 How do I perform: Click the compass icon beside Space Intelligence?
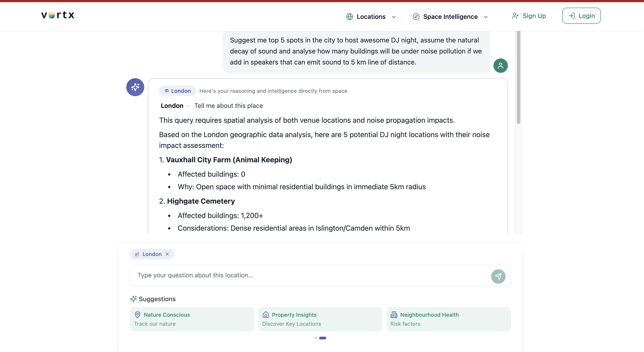click(416, 16)
